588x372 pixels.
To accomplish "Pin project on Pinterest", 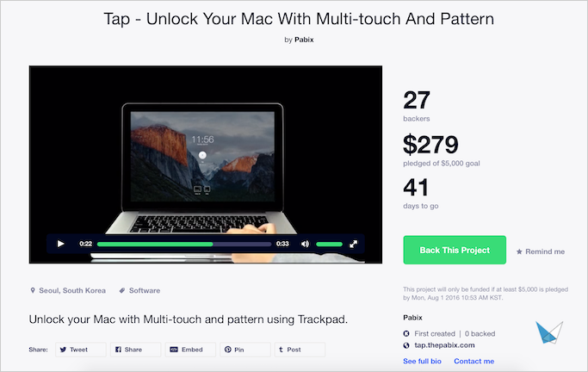I will click(x=244, y=350).
